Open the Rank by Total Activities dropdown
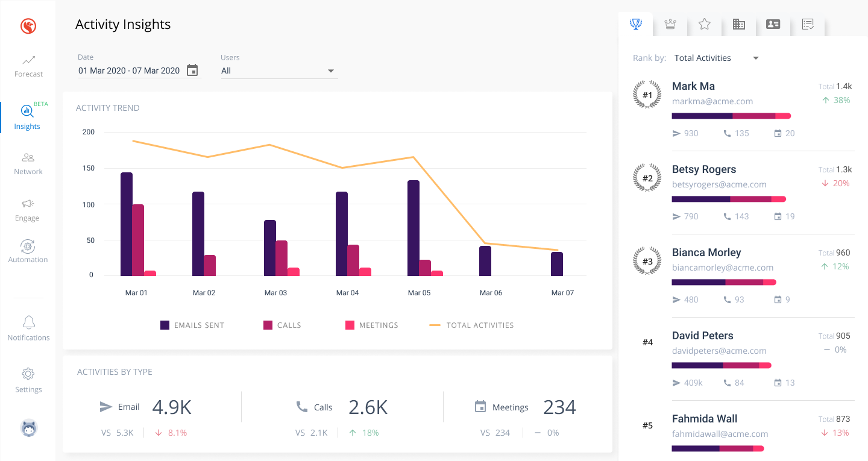868x461 pixels. tap(716, 58)
